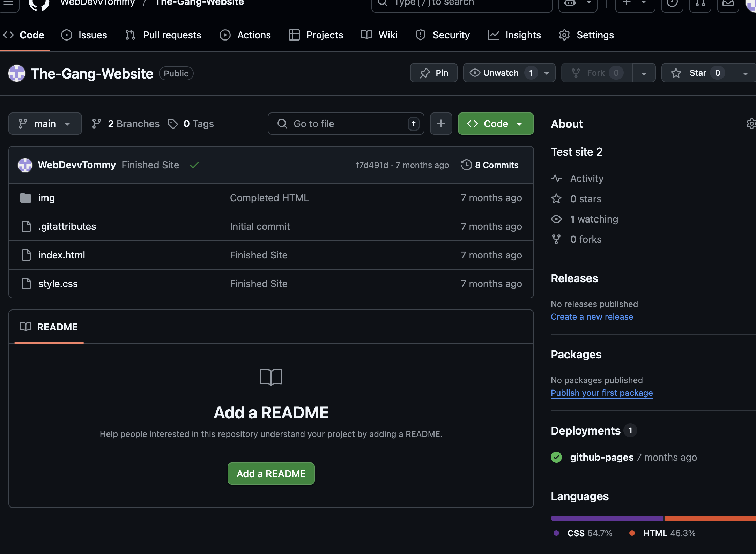The image size is (756, 554).
Task: Click Create a new release link
Action: 592,316
